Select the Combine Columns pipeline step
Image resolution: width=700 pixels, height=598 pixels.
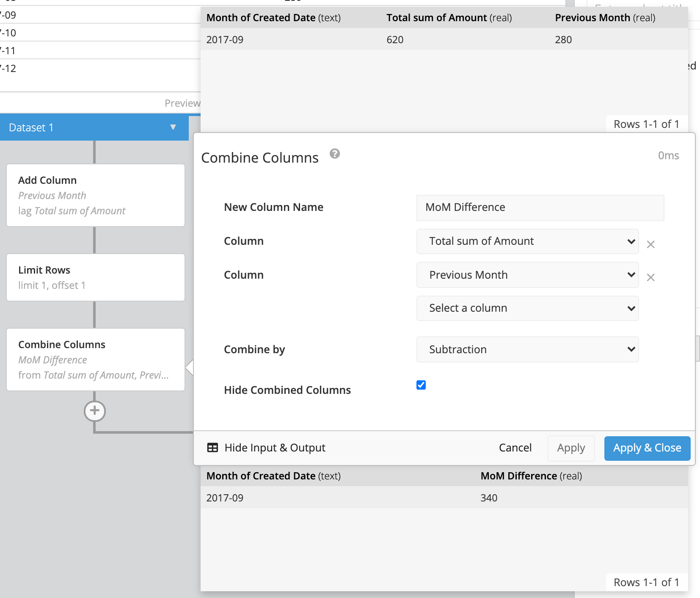[96, 360]
